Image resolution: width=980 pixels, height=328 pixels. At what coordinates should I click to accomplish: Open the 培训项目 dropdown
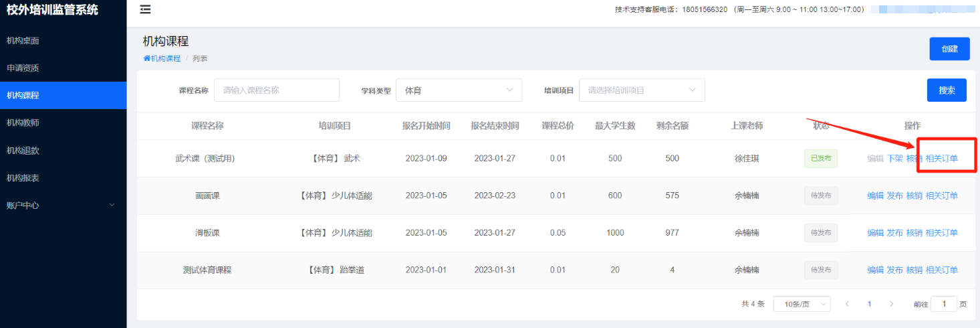pyautogui.click(x=642, y=90)
